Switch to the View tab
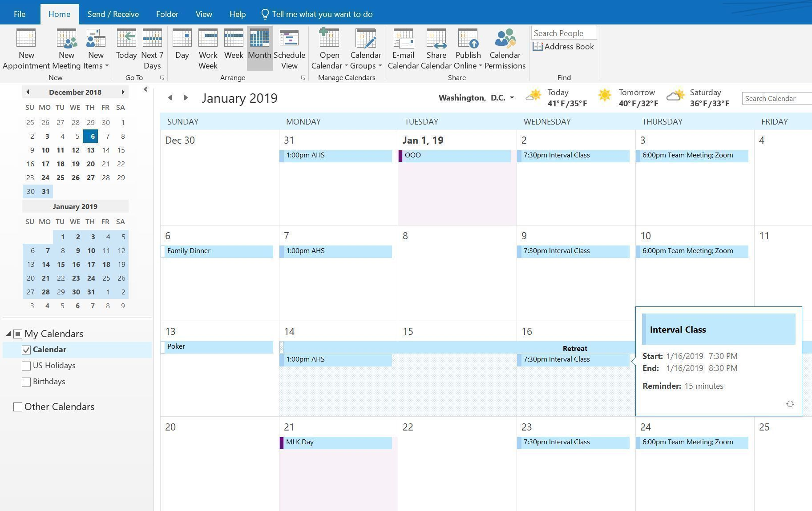812x511 pixels. coord(203,14)
